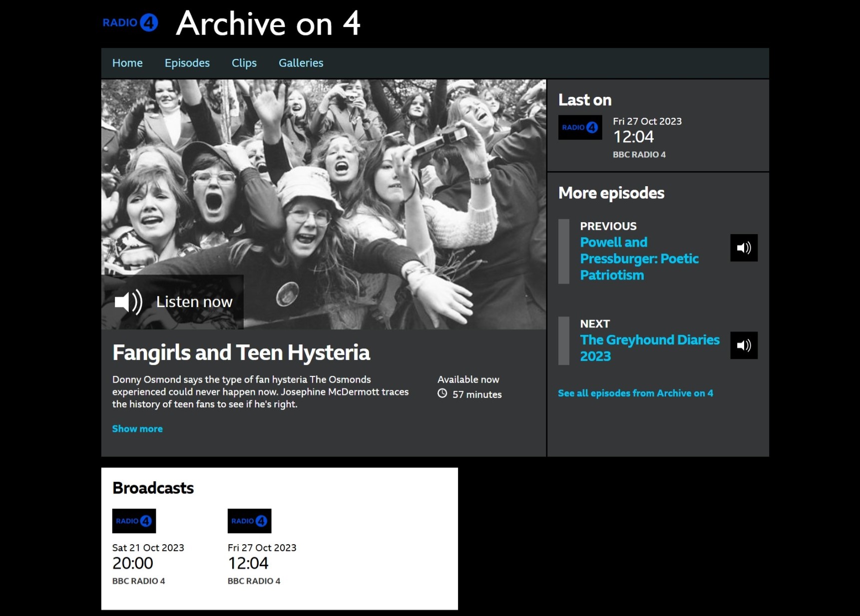
Task: Click Radio 4 logo above Sat 21 Oct broadcast
Action: [x=134, y=521]
